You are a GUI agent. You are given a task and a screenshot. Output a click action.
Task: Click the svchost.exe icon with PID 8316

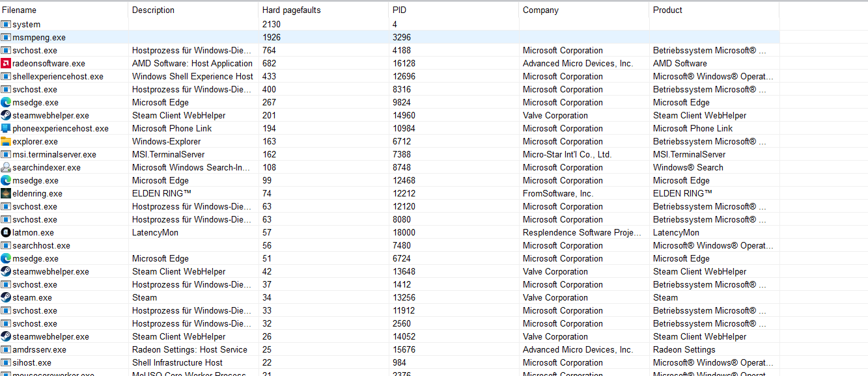tap(6, 89)
